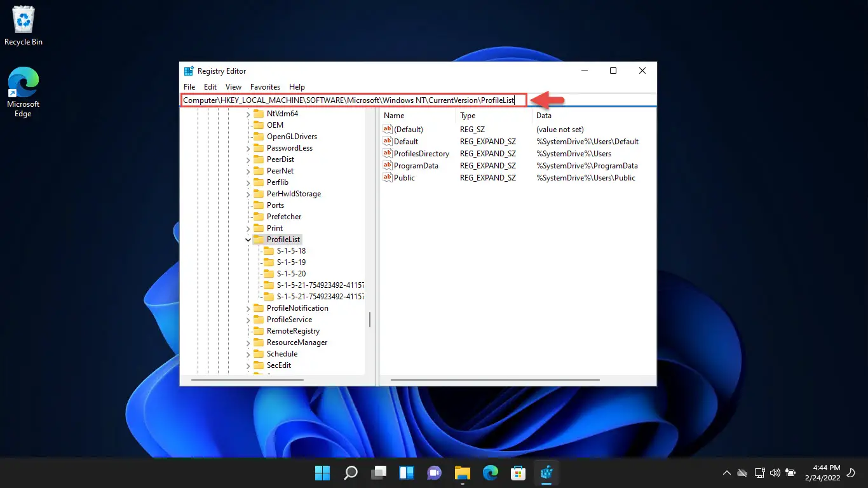
Task: Click the Registry Editor title bar icon
Action: tap(189, 71)
